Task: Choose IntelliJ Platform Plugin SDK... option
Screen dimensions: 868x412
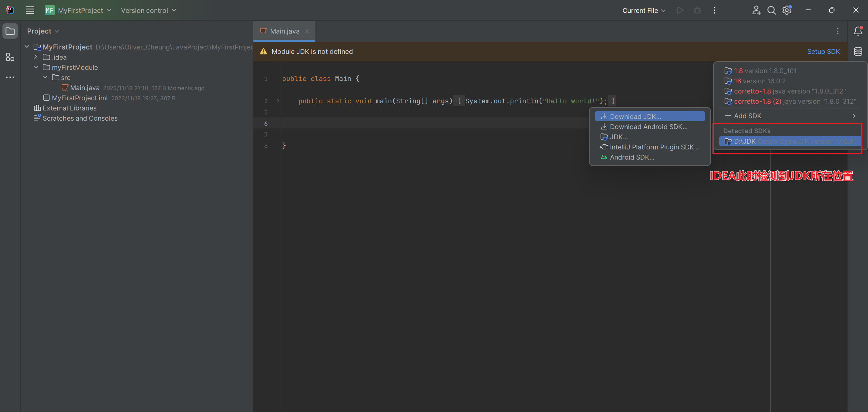Action: pyautogui.click(x=654, y=147)
